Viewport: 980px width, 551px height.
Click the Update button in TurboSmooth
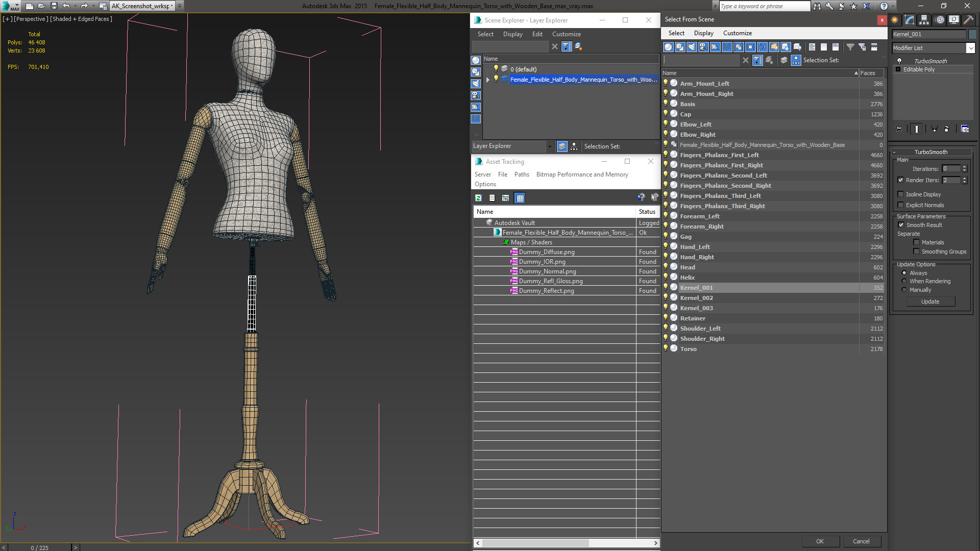[930, 302]
